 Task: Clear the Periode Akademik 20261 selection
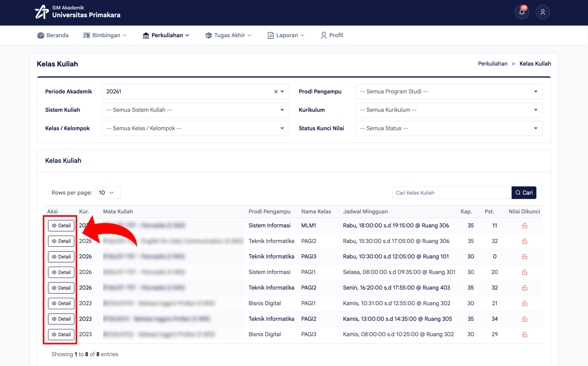tap(276, 92)
